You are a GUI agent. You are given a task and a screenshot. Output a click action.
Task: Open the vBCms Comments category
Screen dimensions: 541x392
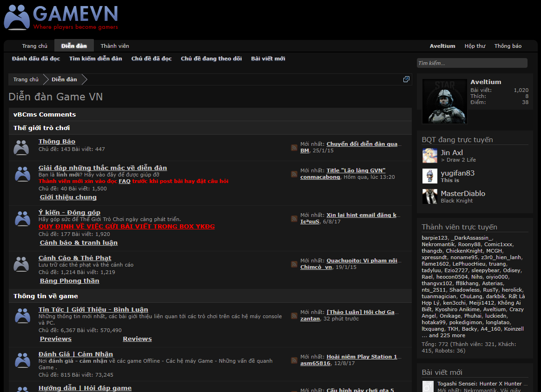click(45, 114)
